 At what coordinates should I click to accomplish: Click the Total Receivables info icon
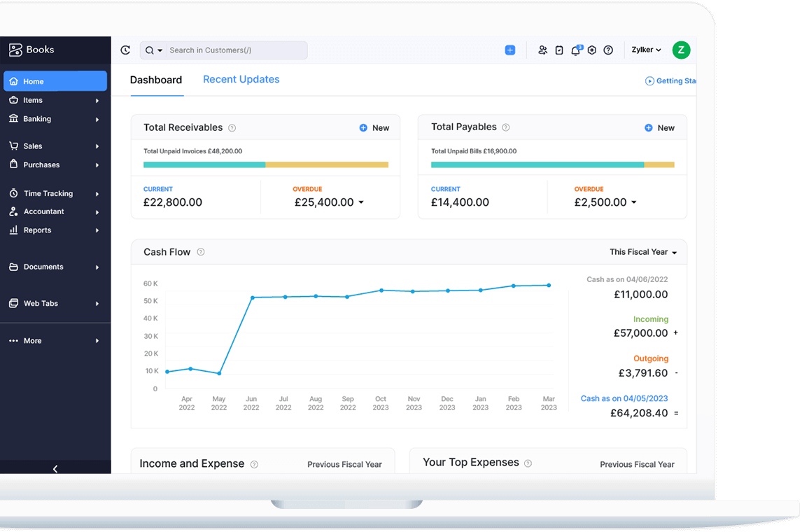pos(232,128)
